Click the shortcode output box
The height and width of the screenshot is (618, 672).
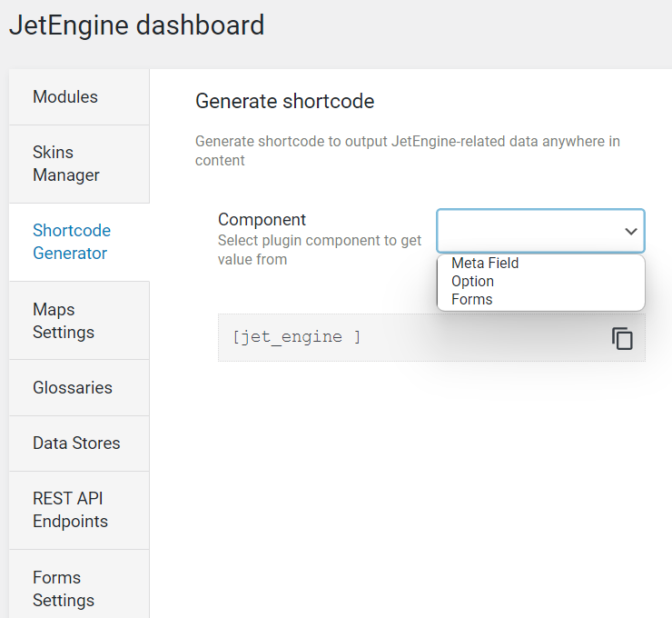tap(431, 337)
